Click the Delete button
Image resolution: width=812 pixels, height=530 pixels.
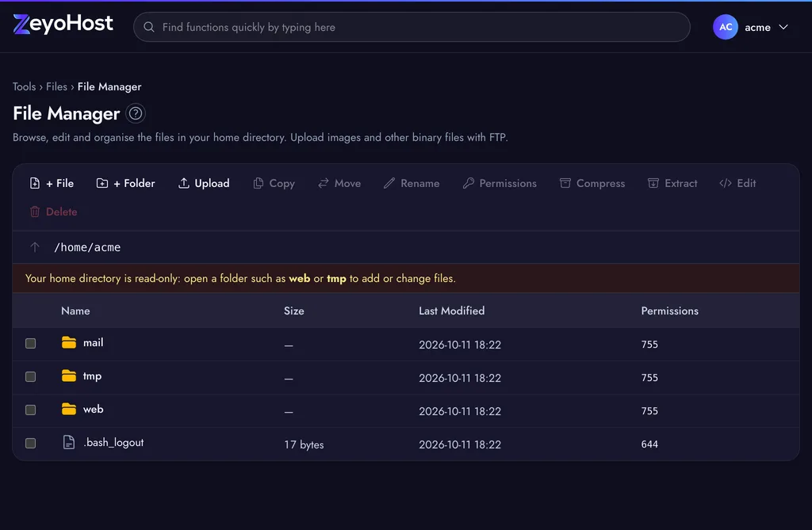pyautogui.click(x=54, y=212)
